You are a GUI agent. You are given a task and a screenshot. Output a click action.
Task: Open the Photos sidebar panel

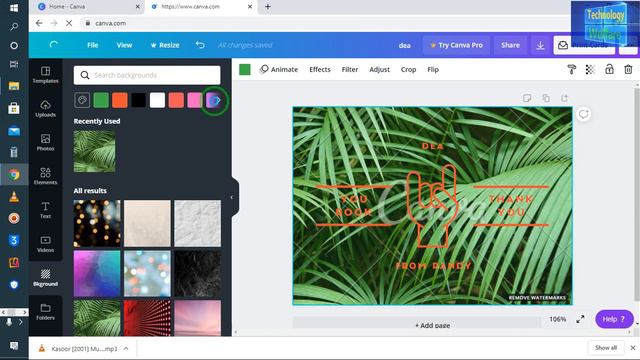(x=45, y=142)
